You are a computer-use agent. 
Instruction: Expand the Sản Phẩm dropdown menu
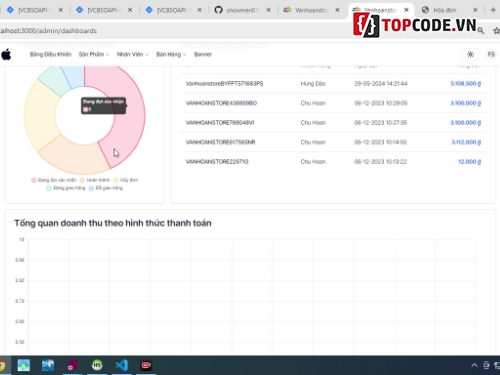(94, 54)
